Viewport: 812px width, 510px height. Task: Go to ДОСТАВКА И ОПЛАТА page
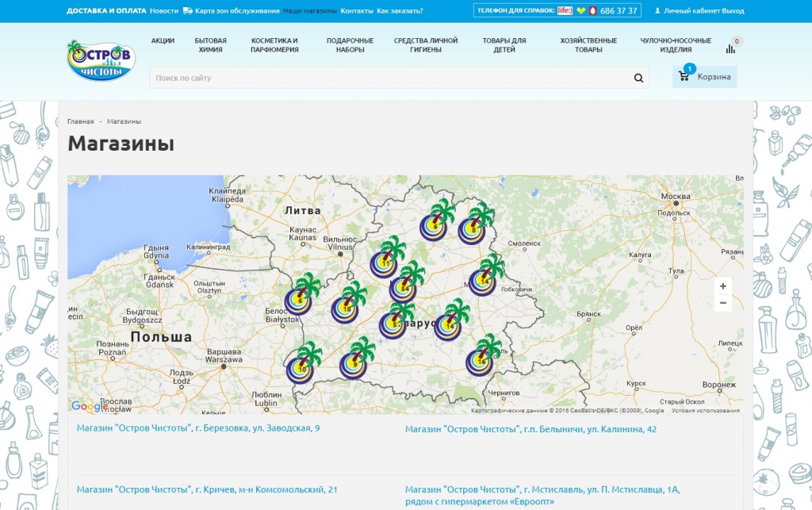[106, 10]
